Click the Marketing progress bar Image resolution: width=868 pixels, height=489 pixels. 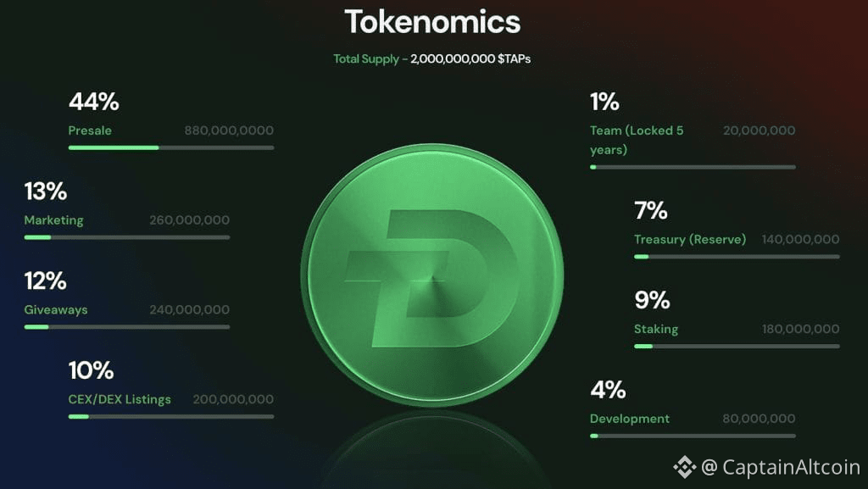point(127,237)
